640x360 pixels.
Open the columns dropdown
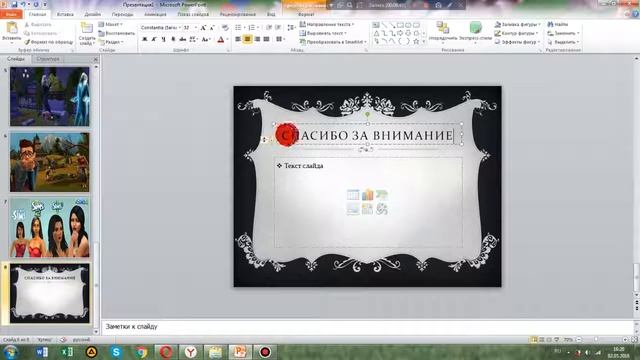click(x=280, y=39)
